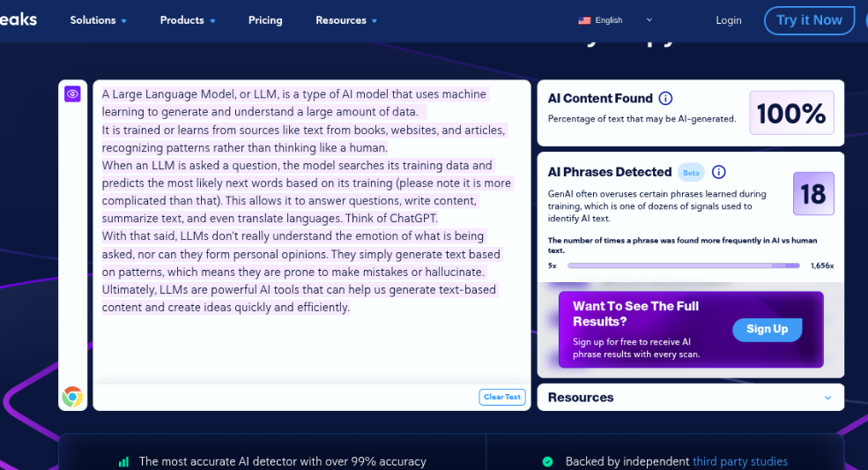
Task: Click the purple eye icon beside text box
Action: [72, 93]
